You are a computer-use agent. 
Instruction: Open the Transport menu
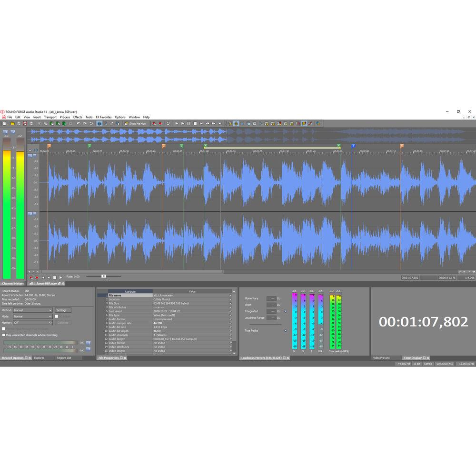(x=50, y=117)
